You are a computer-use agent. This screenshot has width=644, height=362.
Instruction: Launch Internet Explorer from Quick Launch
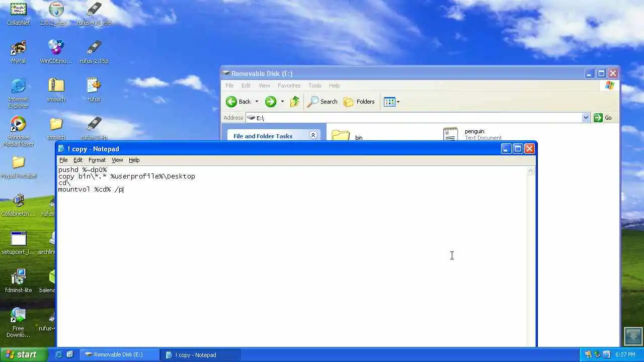point(58,354)
